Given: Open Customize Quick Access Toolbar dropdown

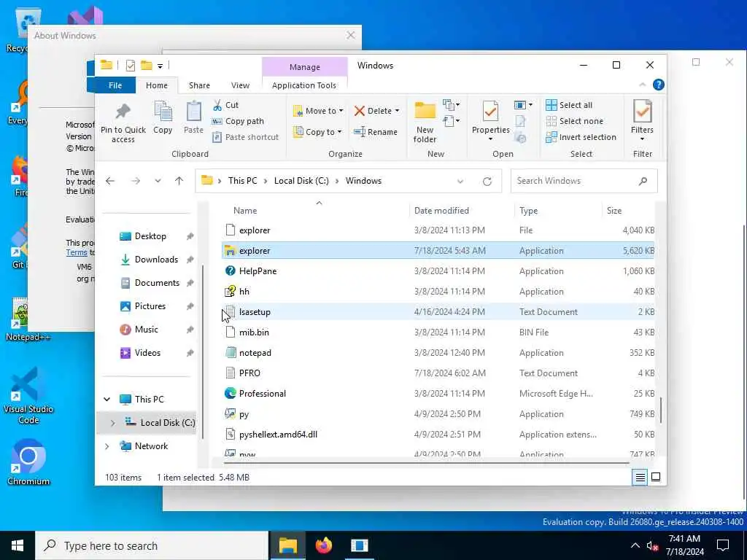Looking at the screenshot, I should click(160, 66).
